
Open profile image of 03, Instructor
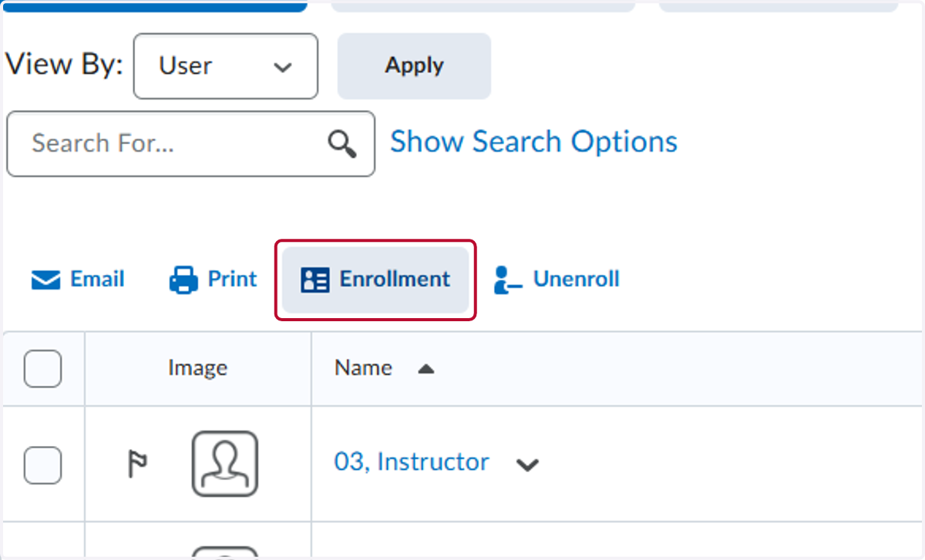pyautogui.click(x=225, y=464)
